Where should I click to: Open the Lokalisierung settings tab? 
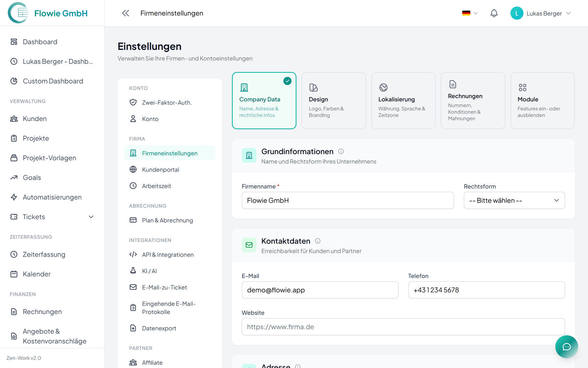point(403,100)
